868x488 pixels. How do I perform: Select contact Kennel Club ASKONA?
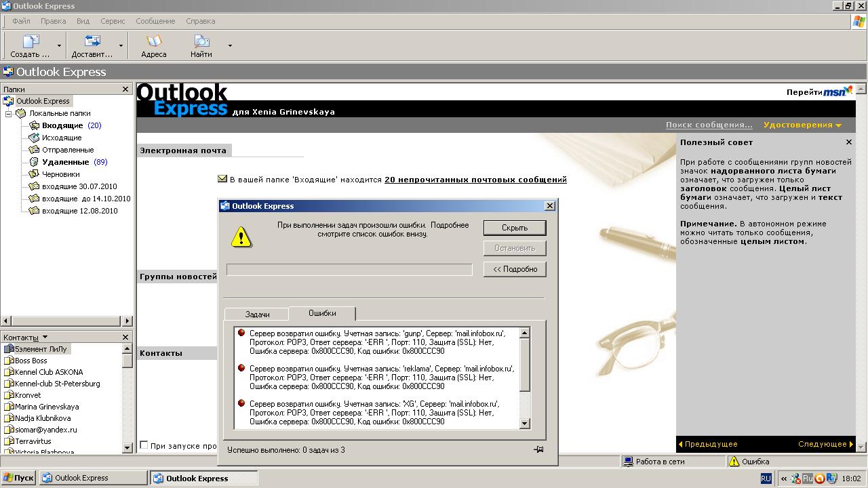coord(49,372)
